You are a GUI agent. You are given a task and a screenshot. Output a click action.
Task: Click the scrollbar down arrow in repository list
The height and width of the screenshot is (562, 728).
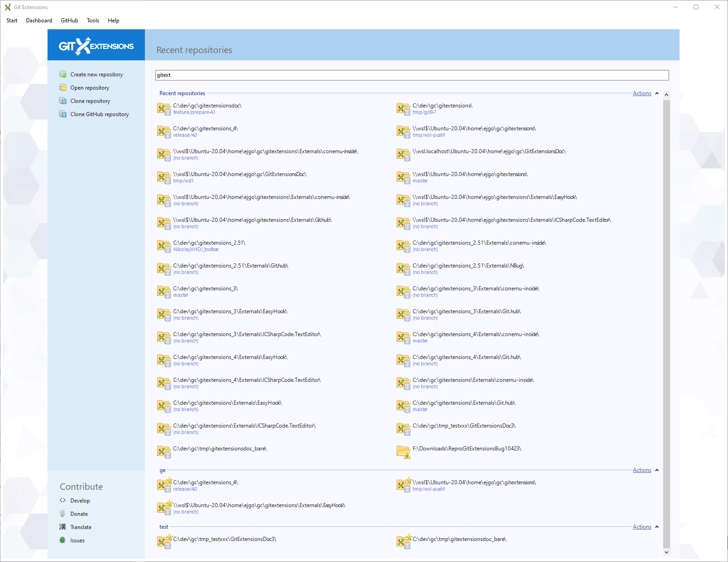666,552
